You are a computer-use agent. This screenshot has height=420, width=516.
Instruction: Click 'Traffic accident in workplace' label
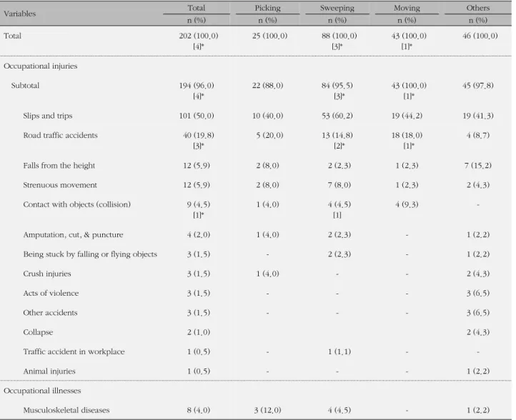[74, 351]
